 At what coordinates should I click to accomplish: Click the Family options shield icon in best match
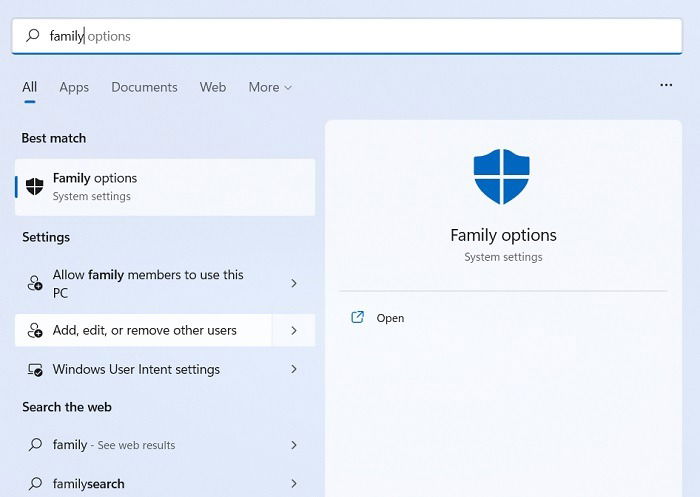tap(35, 186)
